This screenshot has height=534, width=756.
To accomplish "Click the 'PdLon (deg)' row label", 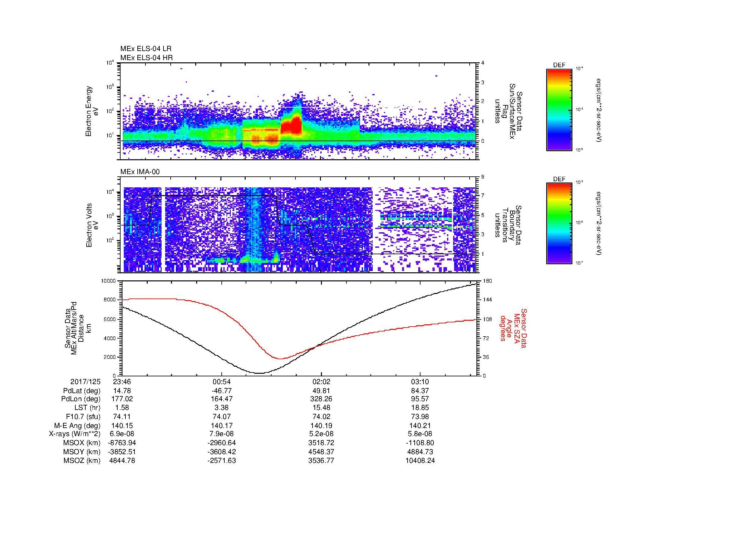I will [x=81, y=399].
